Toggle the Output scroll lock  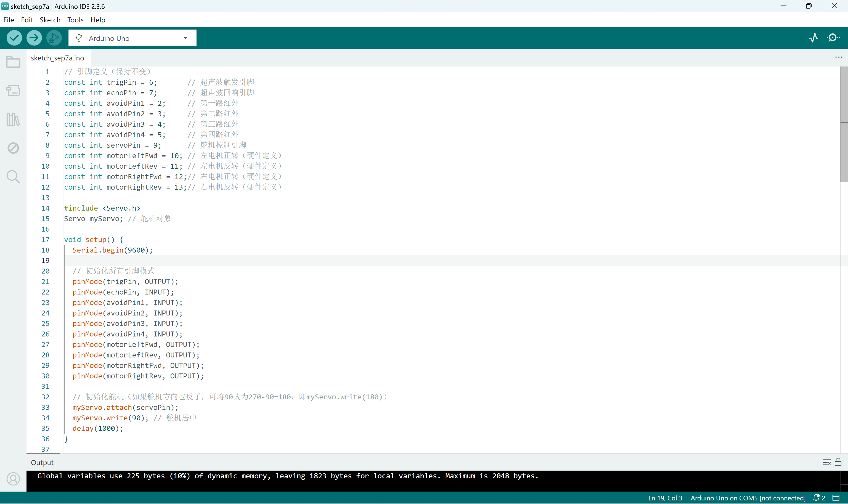[x=838, y=462]
